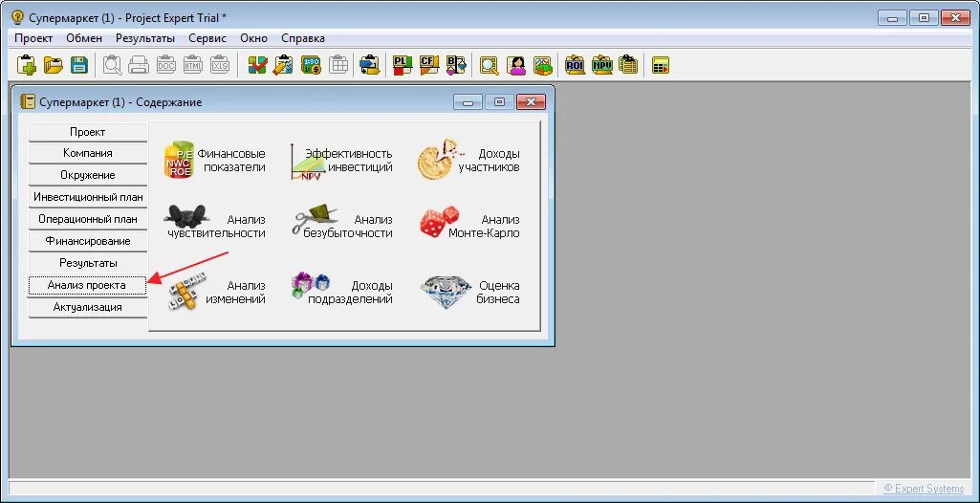Select the Результаты section in sidebar

[x=88, y=263]
